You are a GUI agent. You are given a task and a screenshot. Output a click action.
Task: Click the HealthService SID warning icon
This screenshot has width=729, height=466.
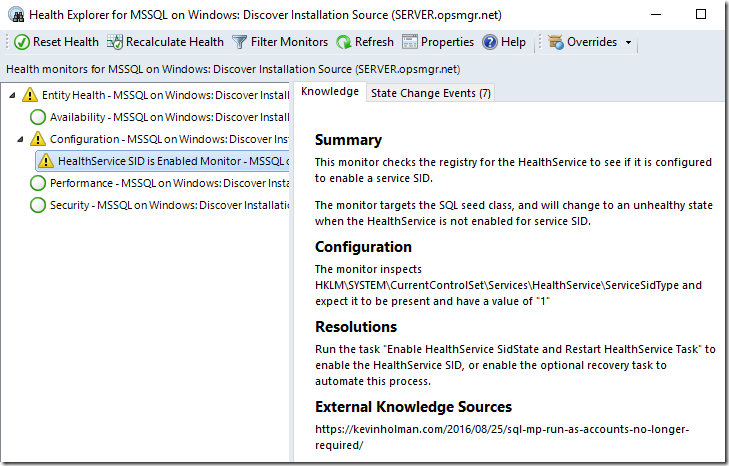pyautogui.click(x=46, y=161)
